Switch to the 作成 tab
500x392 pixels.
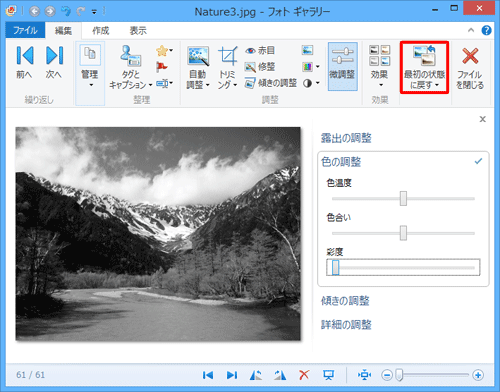[x=101, y=31]
